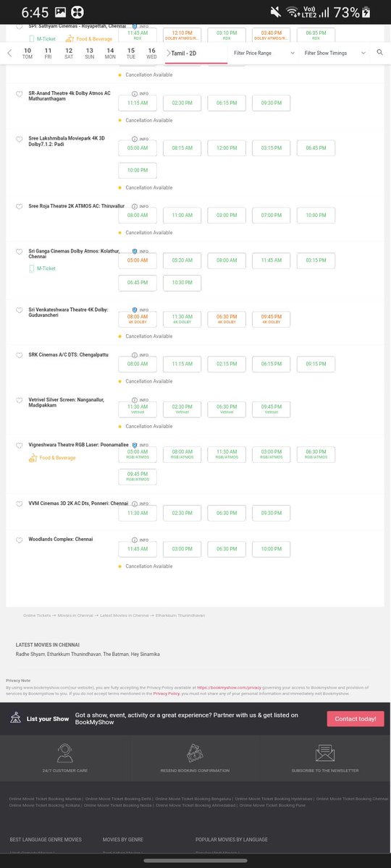Image resolution: width=391 pixels, height=868 pixels.
Task: Tap the gallery notification icon in status bar
Action: (x=59, y=12)
